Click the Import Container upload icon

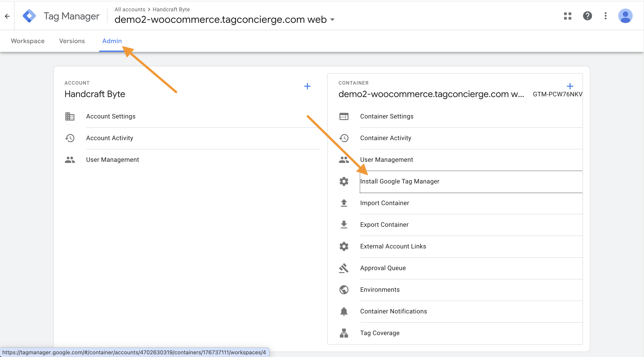coord(344,203)
